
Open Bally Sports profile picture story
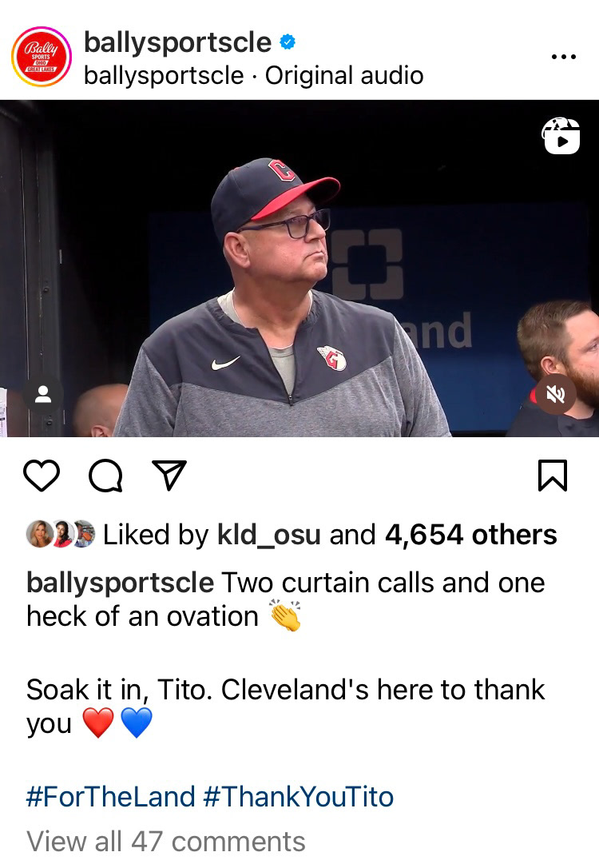coord(42,57)
